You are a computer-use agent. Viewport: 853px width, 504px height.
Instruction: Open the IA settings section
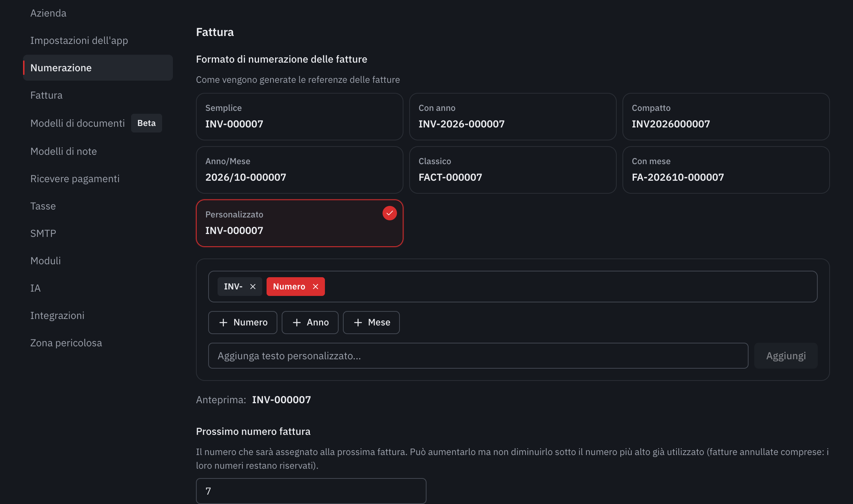[98, 288]
